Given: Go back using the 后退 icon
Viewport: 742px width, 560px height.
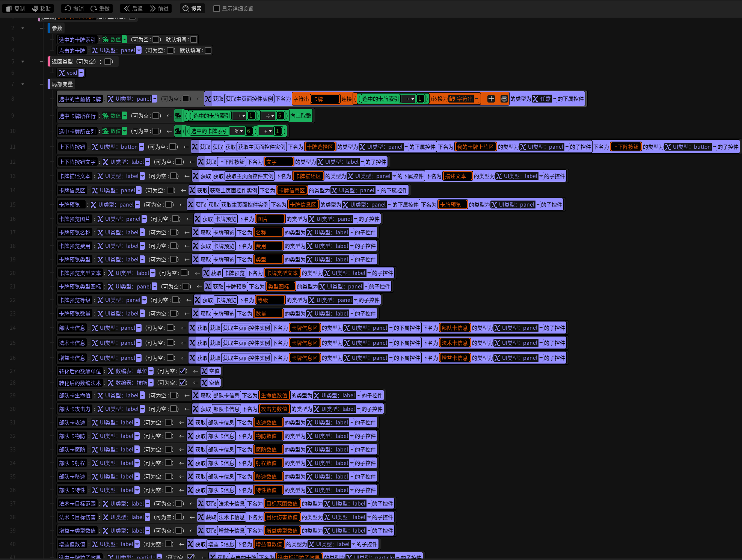Looking at the screenshot, I should point(127,9).
